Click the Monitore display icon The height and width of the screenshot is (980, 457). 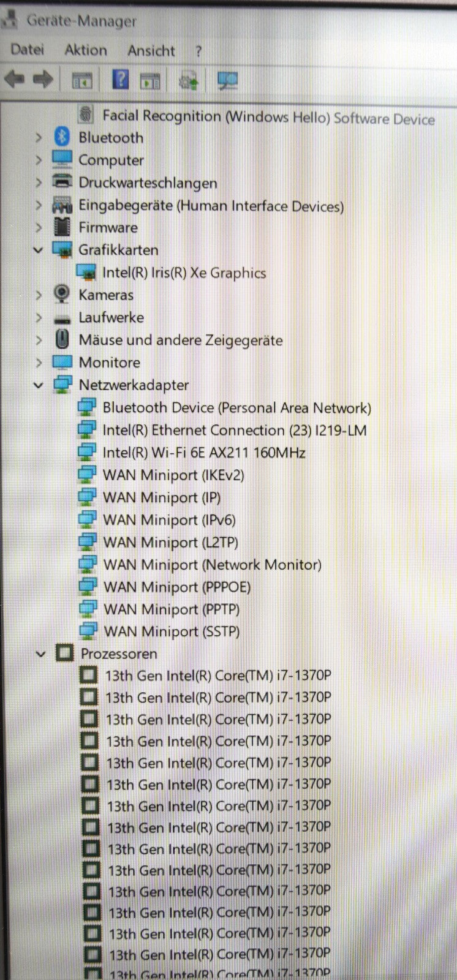click(62, 361)
